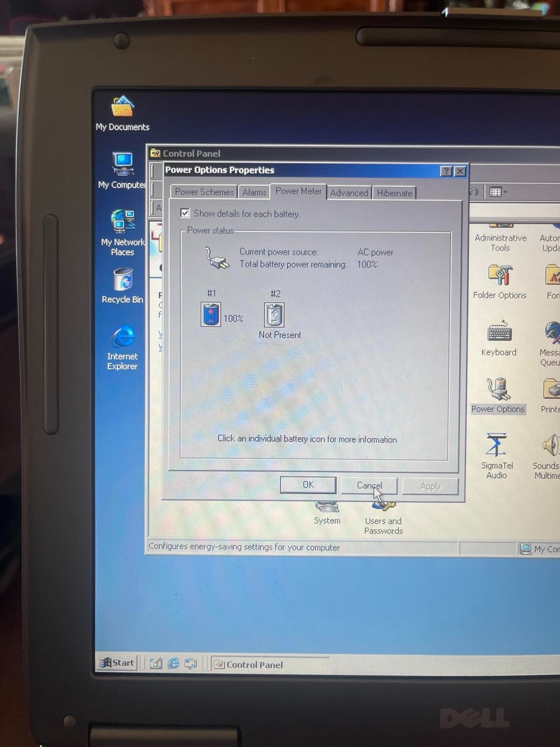
Task: Click battery #1 icon for details
Action: coord(211,314)
